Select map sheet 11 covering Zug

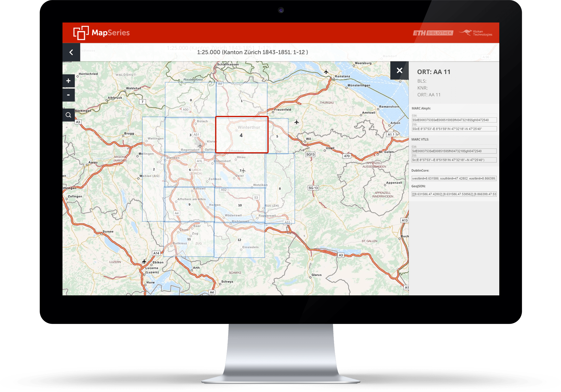pyautogui.click(x=189, y=239)
